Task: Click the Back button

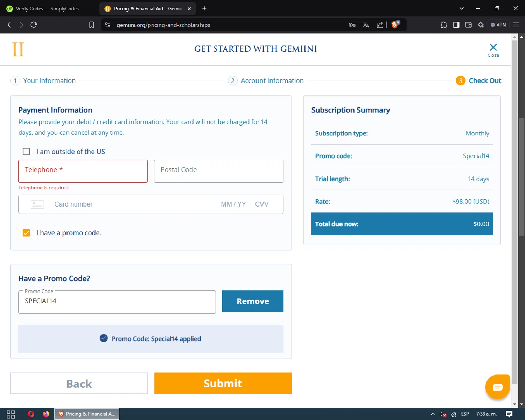Action: click(79, 383)
